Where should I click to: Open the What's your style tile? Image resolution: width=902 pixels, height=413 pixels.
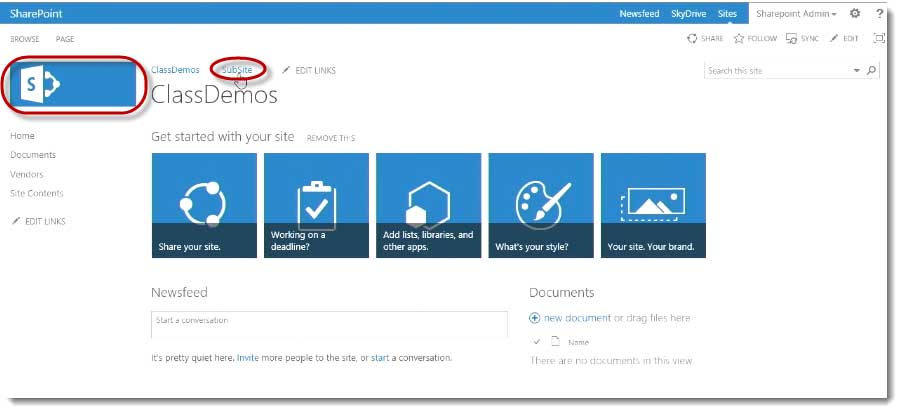point(541,205)
